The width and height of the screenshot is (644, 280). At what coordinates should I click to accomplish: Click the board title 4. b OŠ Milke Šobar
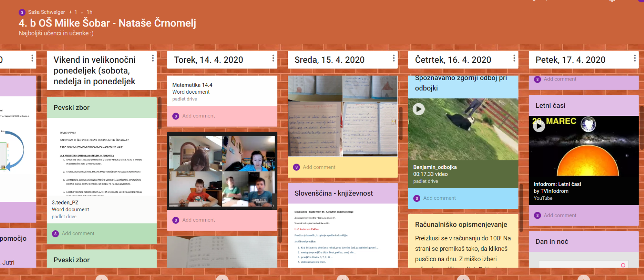[x=107, y=23]
